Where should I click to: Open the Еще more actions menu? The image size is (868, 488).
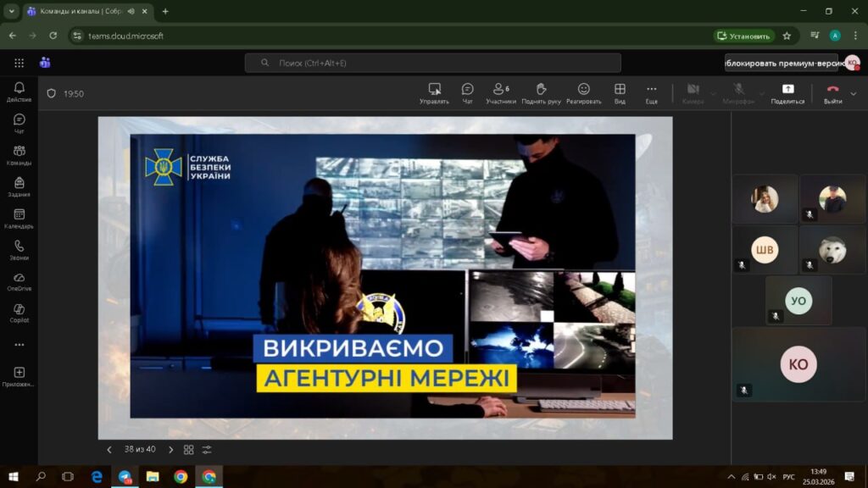click(651, 93)
